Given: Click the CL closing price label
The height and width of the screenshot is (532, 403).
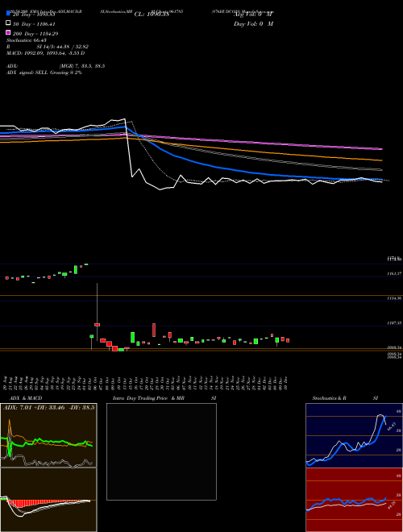Looking at the screenshot, I should click(152, 15).
